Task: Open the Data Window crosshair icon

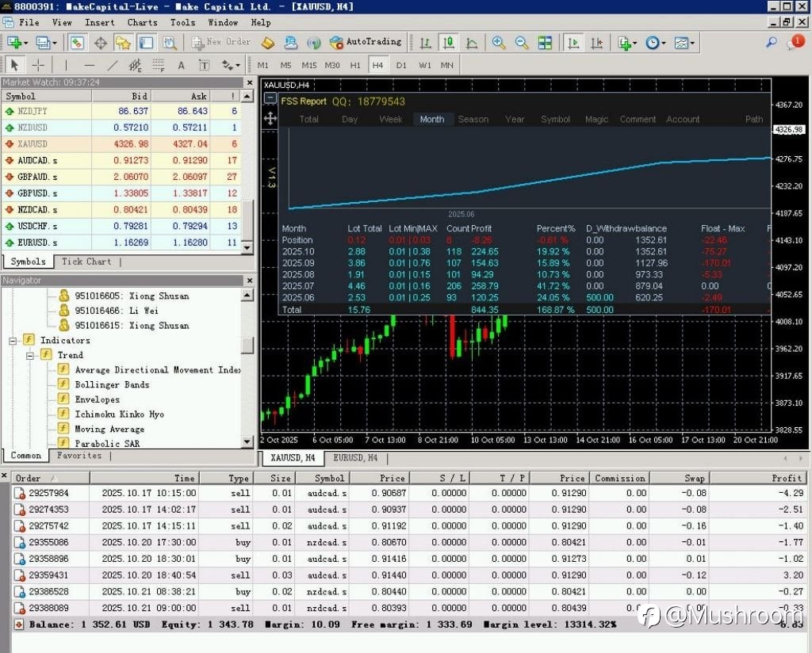Action: click(x=101, y=43)
